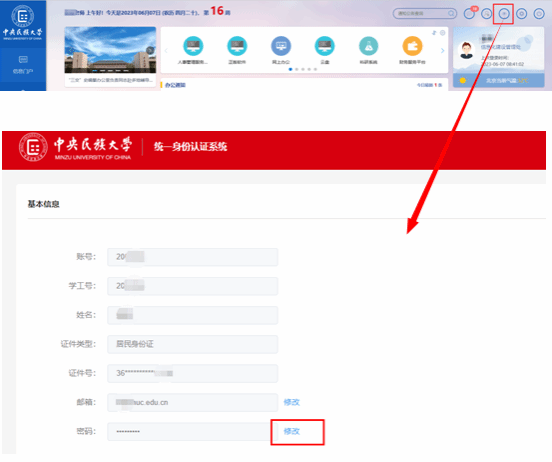552x462 pixels.
Task: Click the settings gear icon in top header
Action: click(x=521, y=14)
